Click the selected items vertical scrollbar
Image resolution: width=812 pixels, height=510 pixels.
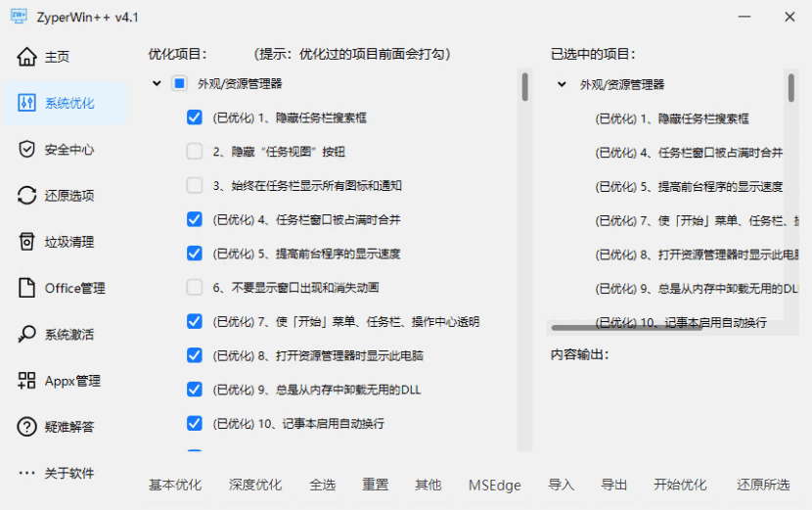[791, 88]
